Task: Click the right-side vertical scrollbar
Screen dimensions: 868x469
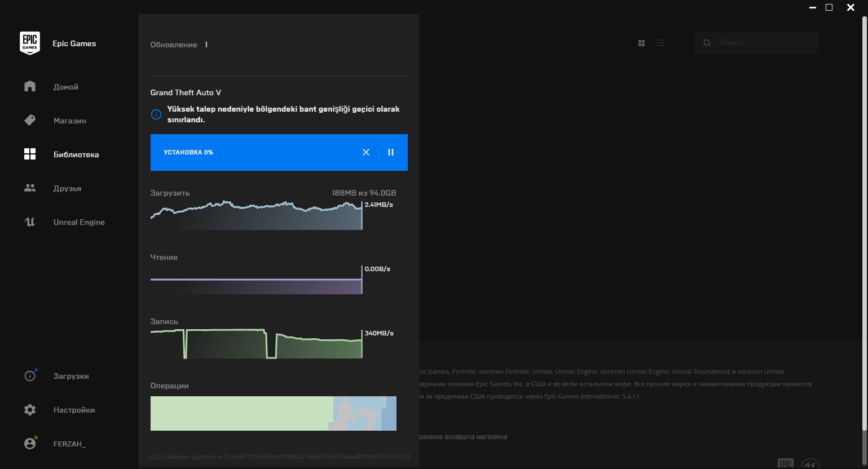Action: coord(865,223)
